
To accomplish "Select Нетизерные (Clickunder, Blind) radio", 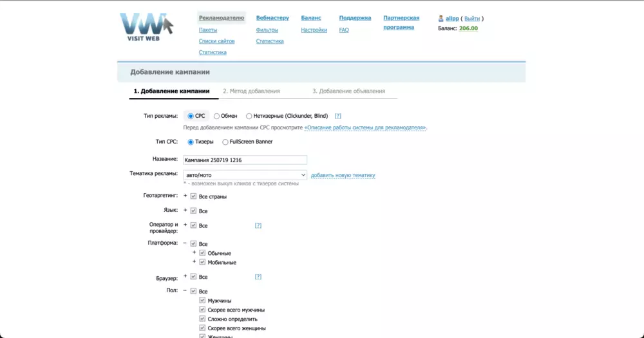I will pos(249,117).
